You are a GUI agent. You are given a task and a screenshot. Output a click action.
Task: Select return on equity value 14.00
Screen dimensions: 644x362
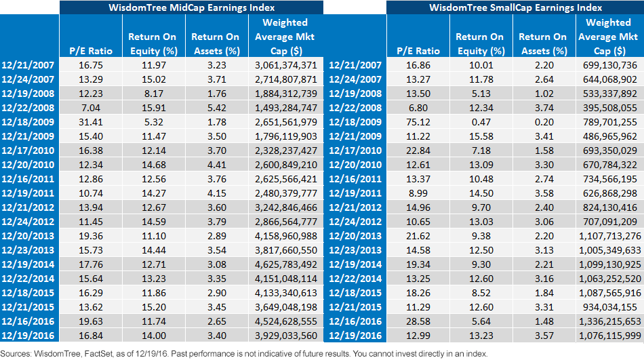click(154, 336)
